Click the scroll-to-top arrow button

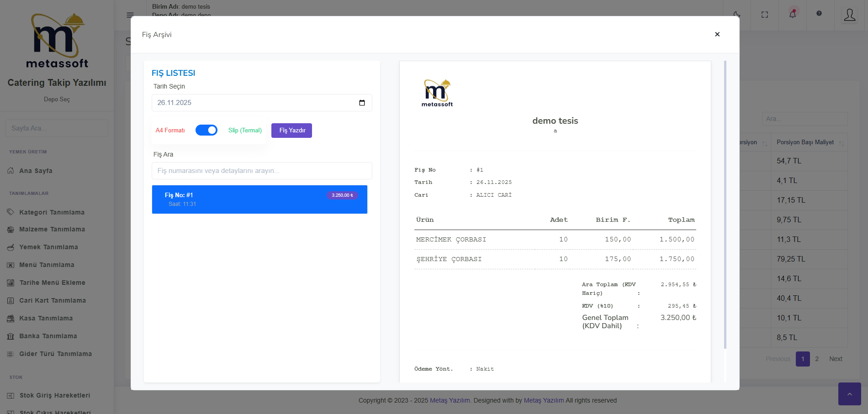(x=849, y=394)
